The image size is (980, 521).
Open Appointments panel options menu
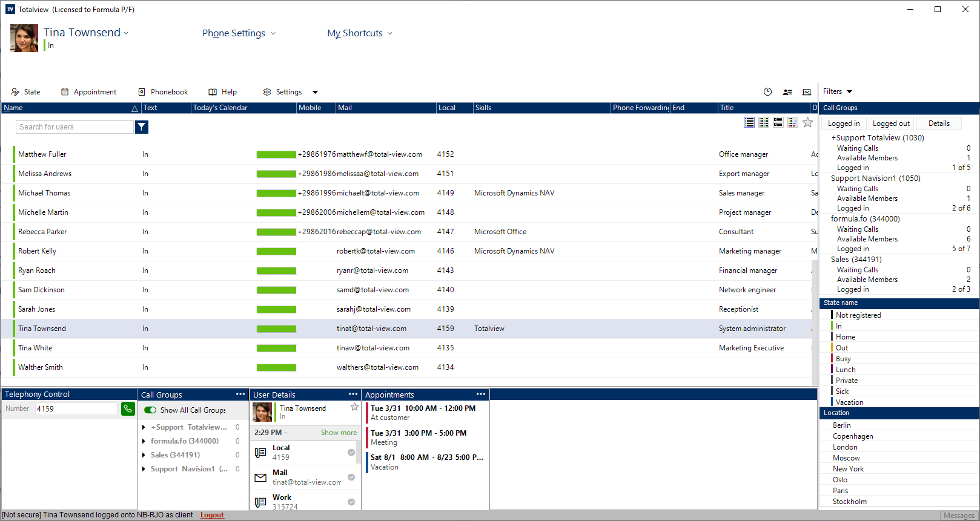(x=481, y=394)
